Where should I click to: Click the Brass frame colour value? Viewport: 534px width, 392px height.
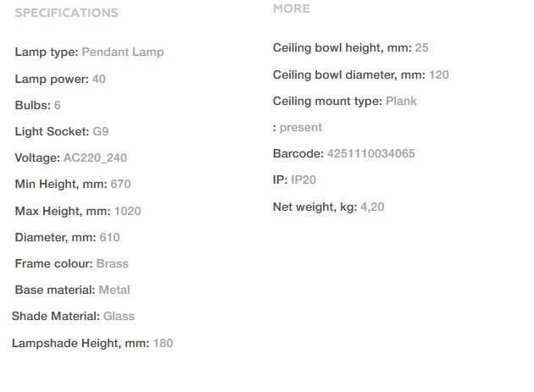pyautogui.click(x=113, y=263)
